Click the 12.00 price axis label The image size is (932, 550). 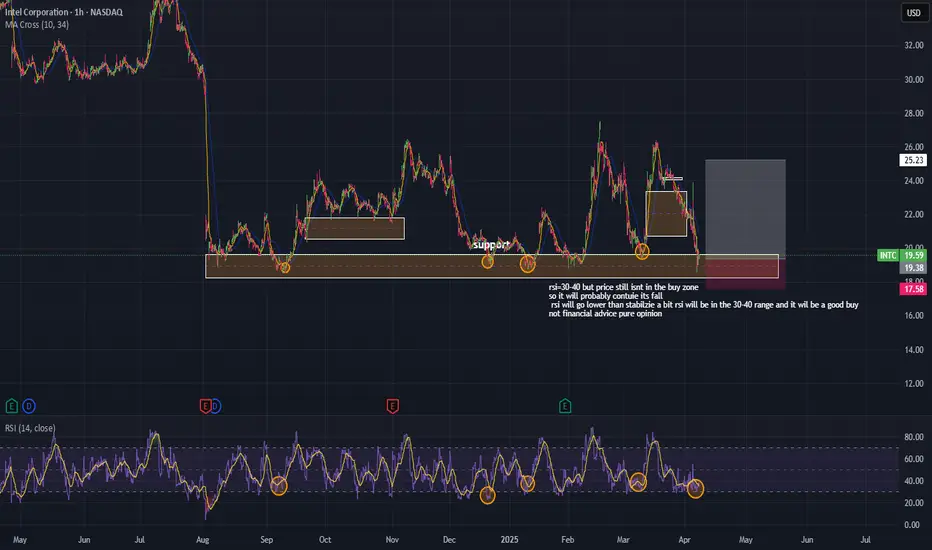tap(914, 384)
